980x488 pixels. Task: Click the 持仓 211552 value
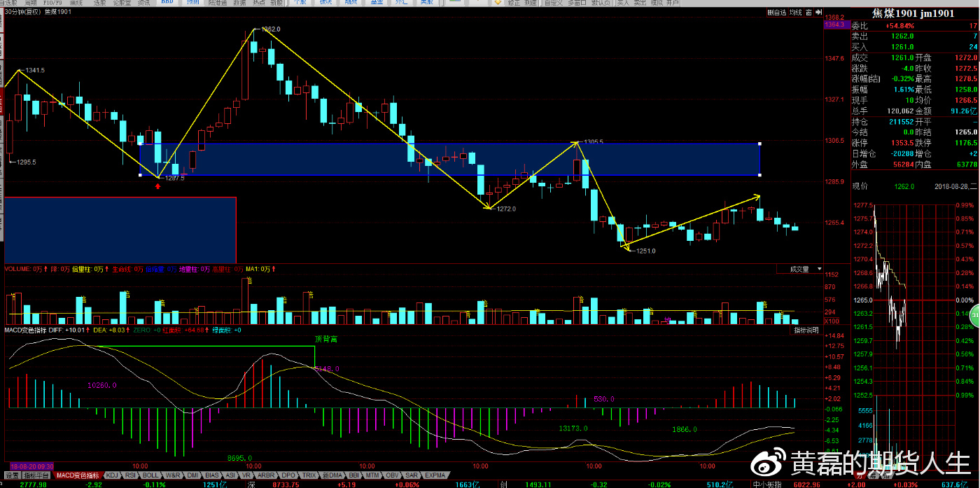pyautogui.click(x=903, y=121)
